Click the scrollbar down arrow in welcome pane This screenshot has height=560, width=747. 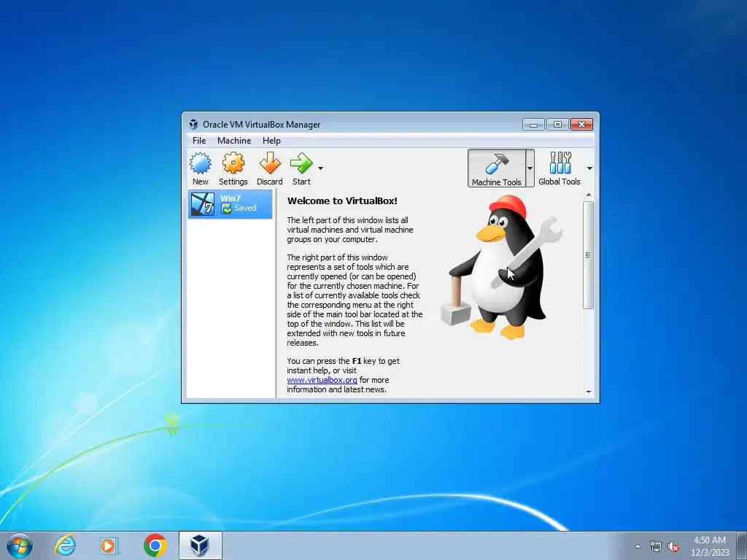(589, 392)
